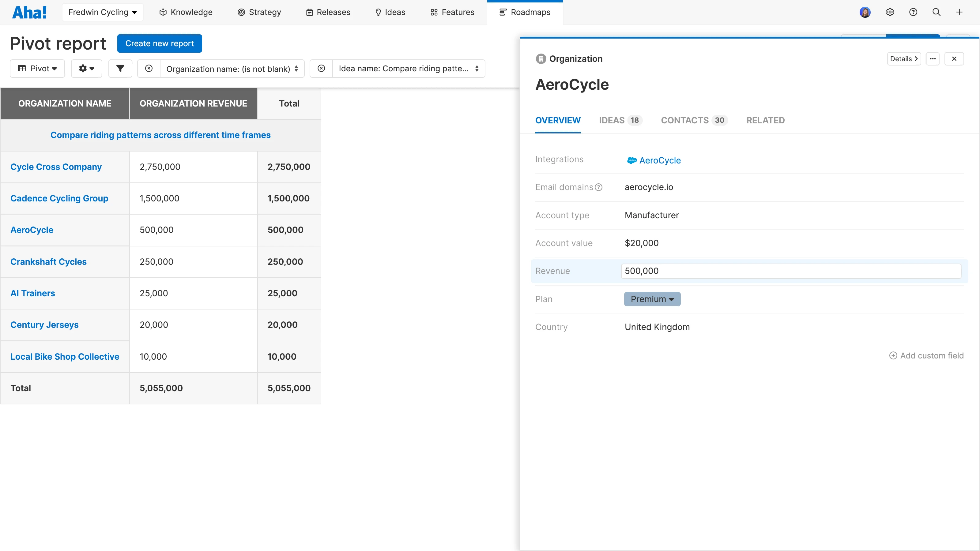Open the report settings gear menu
This screenshot has width=980, height=551.
point(86,69)
